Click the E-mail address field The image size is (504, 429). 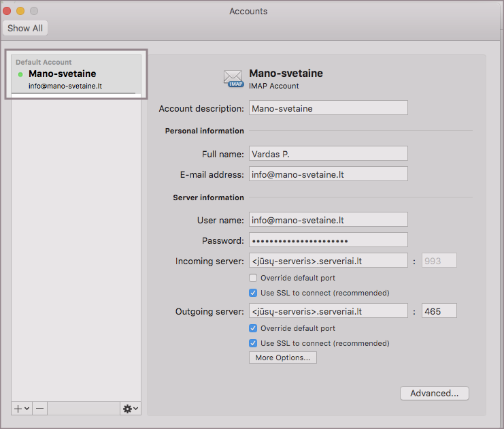[328, 174]
